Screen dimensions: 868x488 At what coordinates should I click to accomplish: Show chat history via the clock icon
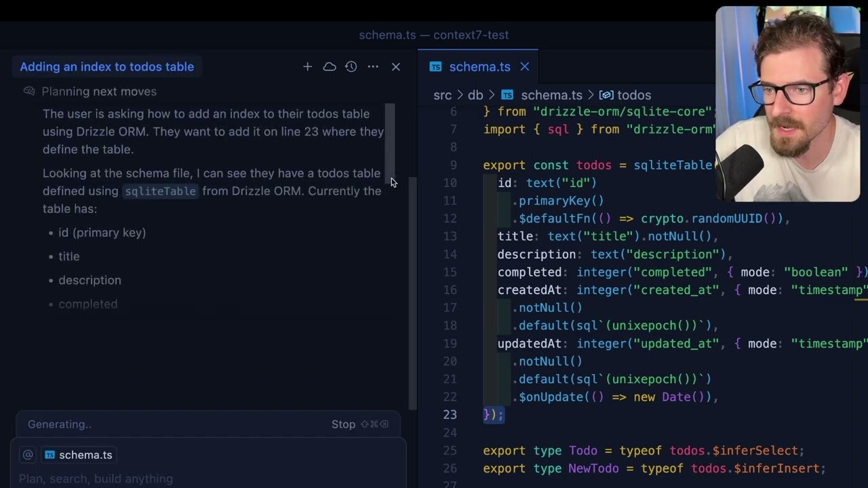[x=351, y=66]
